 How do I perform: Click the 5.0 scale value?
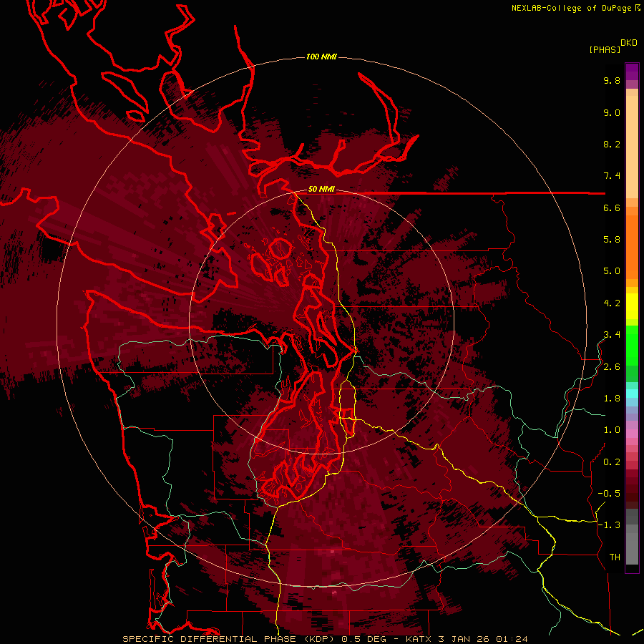click(612, 271)
